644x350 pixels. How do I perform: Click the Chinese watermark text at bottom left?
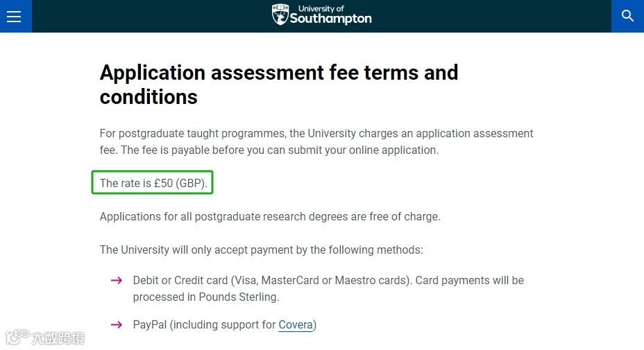(x=58, y=338)
